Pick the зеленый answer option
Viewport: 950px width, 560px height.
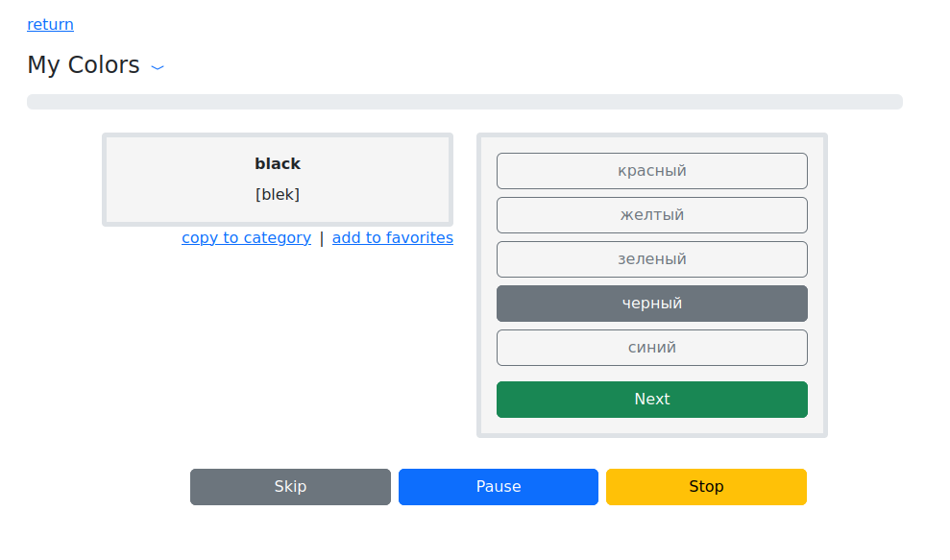[x=651, y=259]
